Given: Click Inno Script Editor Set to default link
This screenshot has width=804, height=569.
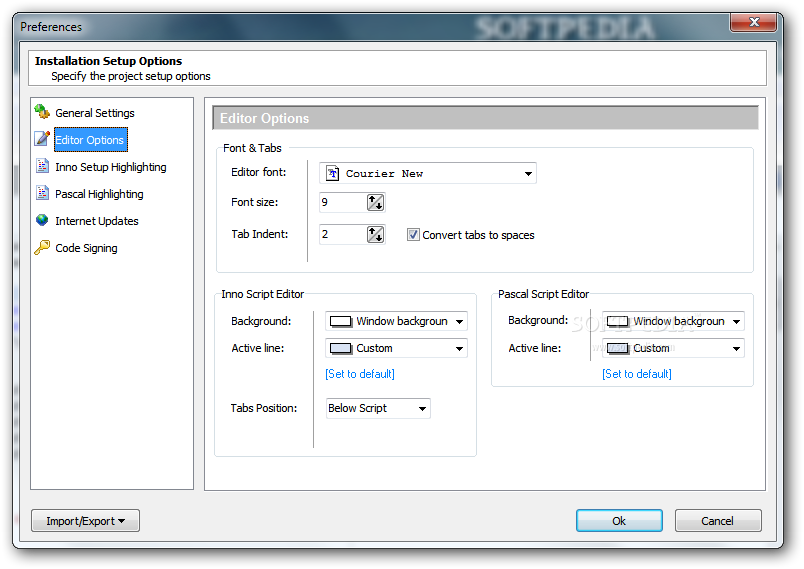Looking at the screenshot, I should click(x=360, y=374).
